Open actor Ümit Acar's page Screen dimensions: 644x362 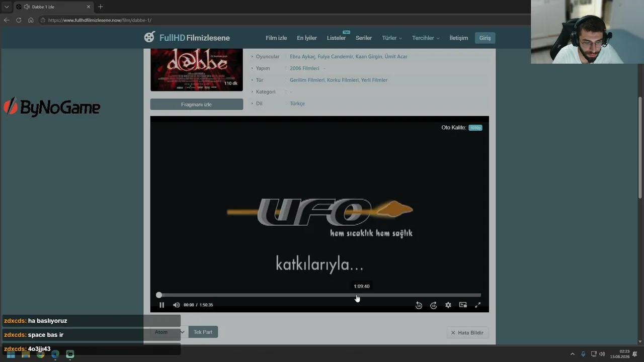pyautogui.click(x=396, y=56)
